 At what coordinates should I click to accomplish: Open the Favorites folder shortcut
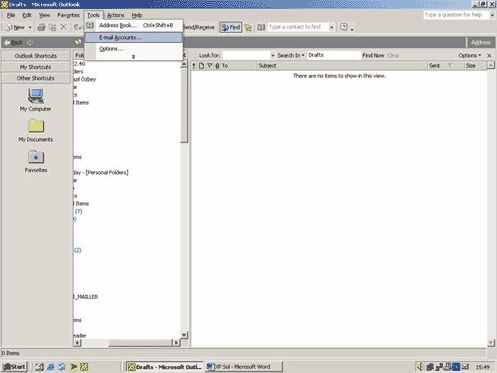click(x=36, y=156)
